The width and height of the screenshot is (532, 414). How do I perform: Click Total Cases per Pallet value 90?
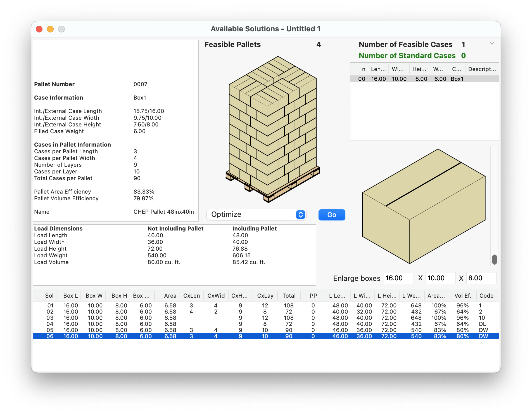137,178
